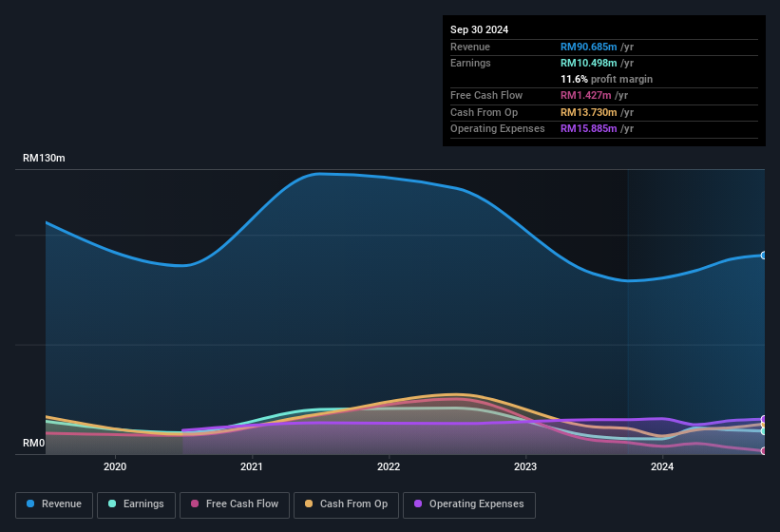The width and height of the screenshot is (780, 532).
Task: Click the RM1.427m free cash flow value
Action: click(x=585, y=95)
